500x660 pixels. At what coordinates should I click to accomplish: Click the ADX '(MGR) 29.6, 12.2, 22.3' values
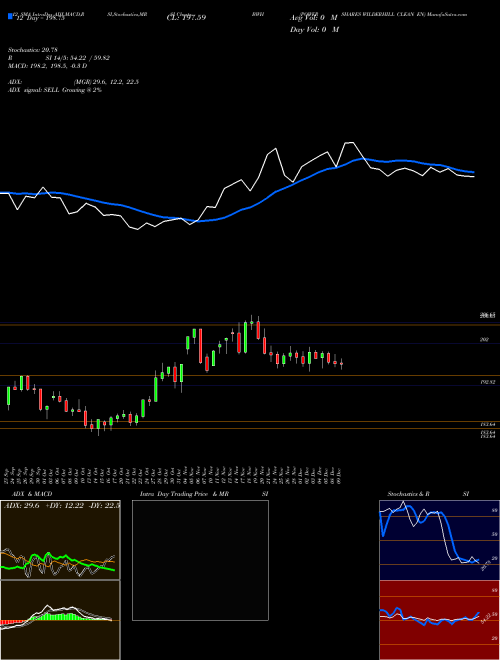point(106,82)
